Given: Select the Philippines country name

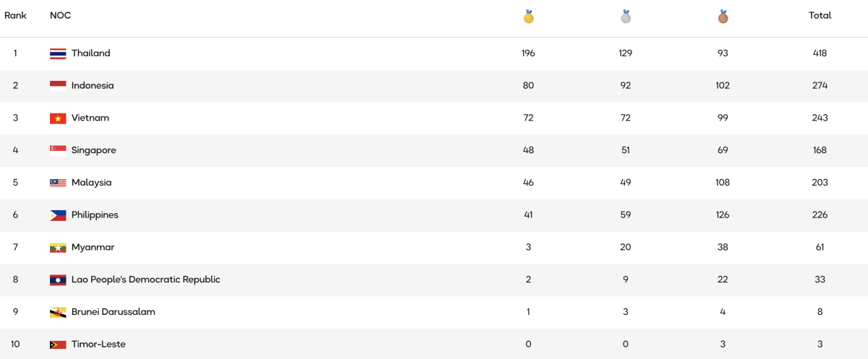Looking at the screenshot, I should 95,215.
